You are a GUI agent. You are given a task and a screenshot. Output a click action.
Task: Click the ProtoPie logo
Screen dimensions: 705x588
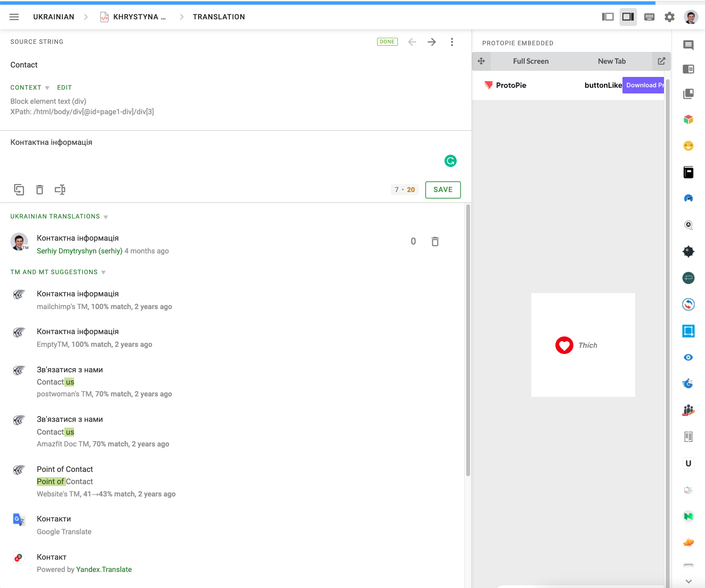point(505,85)
